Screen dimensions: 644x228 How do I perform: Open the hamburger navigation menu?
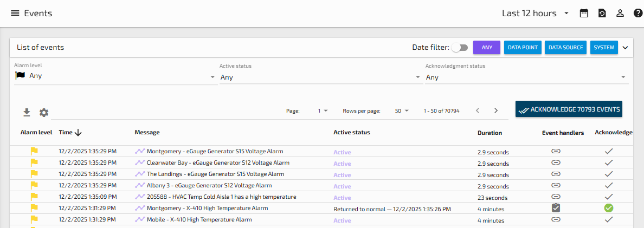click(15, 13)
